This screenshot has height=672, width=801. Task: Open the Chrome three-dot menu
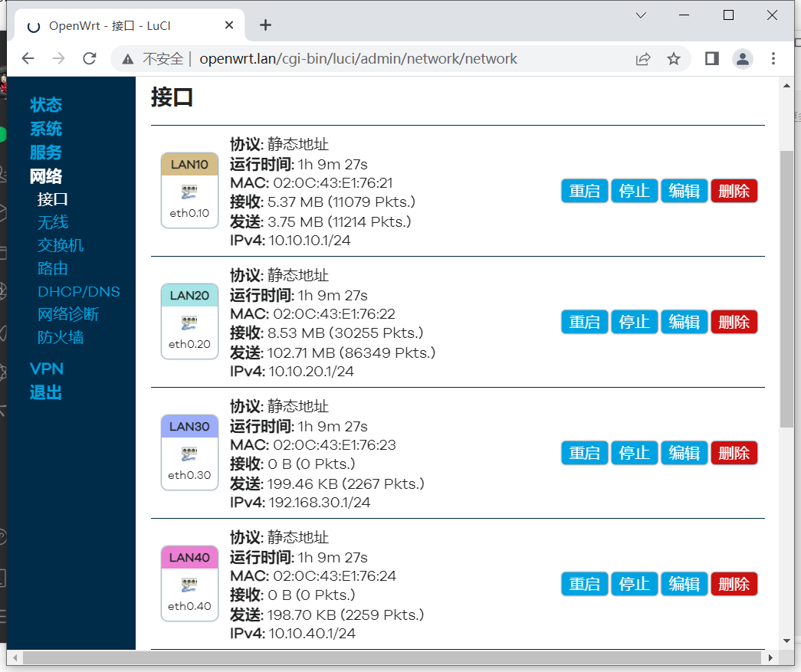coord(773,58)
